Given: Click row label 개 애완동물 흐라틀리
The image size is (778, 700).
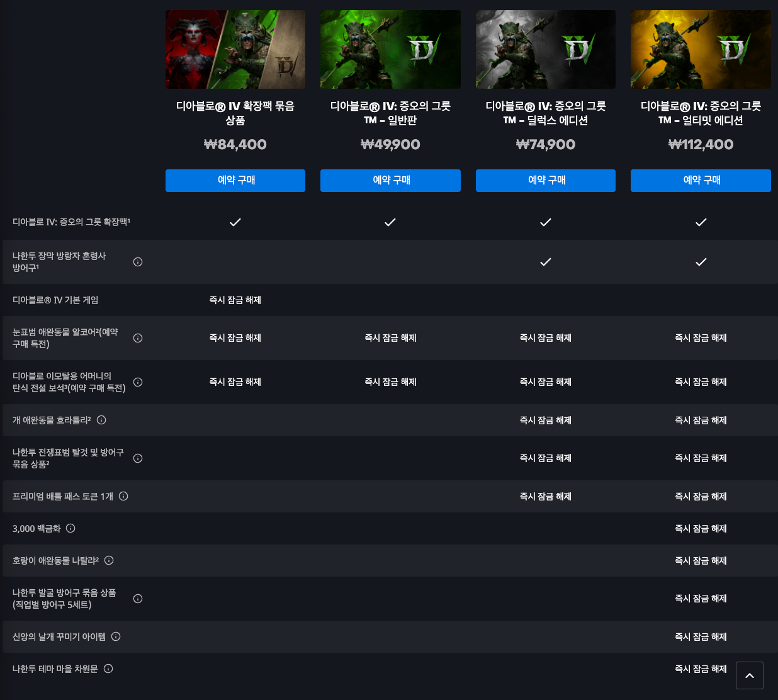Looking at the screenshot, I should coord(52,421).
